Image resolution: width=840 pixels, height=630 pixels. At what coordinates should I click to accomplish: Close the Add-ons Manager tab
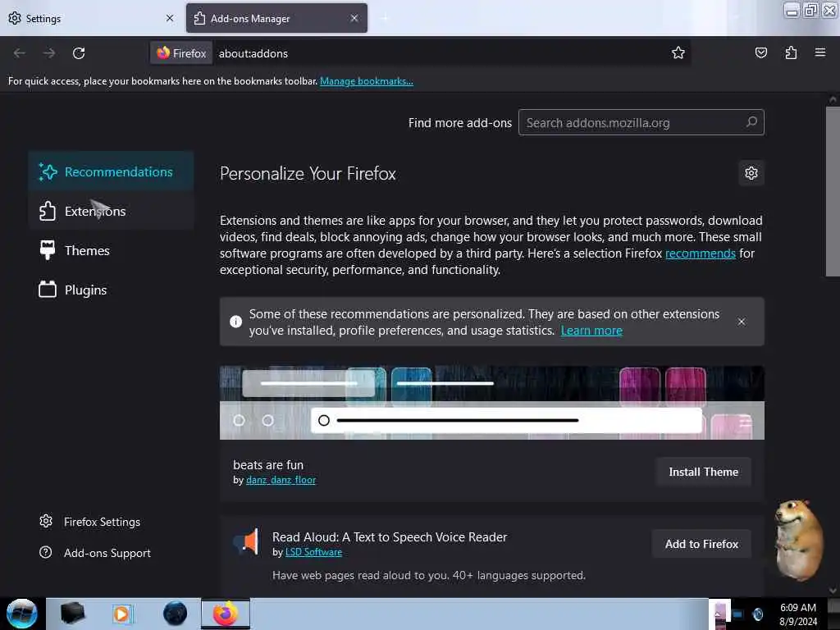[x=354, y=18]
